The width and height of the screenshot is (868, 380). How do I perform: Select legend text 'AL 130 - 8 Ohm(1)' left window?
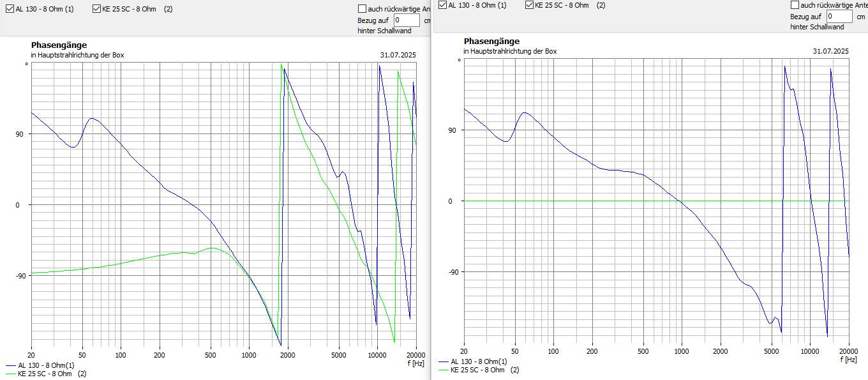pos(46,365)
